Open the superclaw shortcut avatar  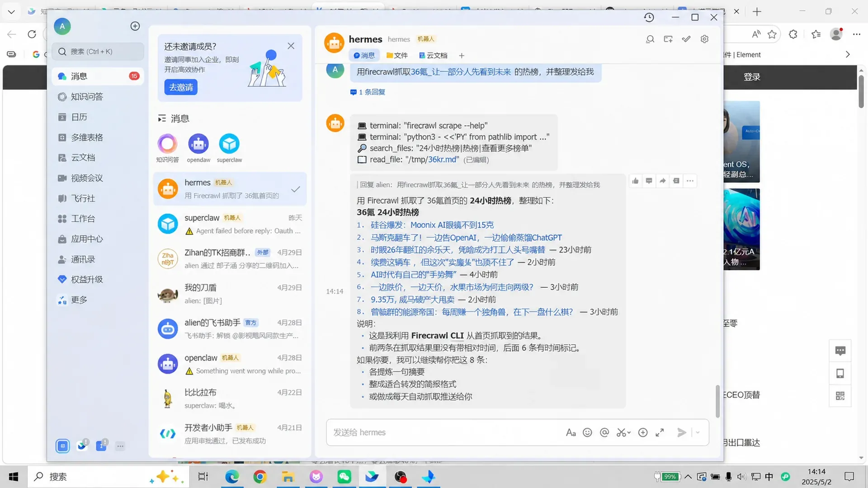pos(229,144)
